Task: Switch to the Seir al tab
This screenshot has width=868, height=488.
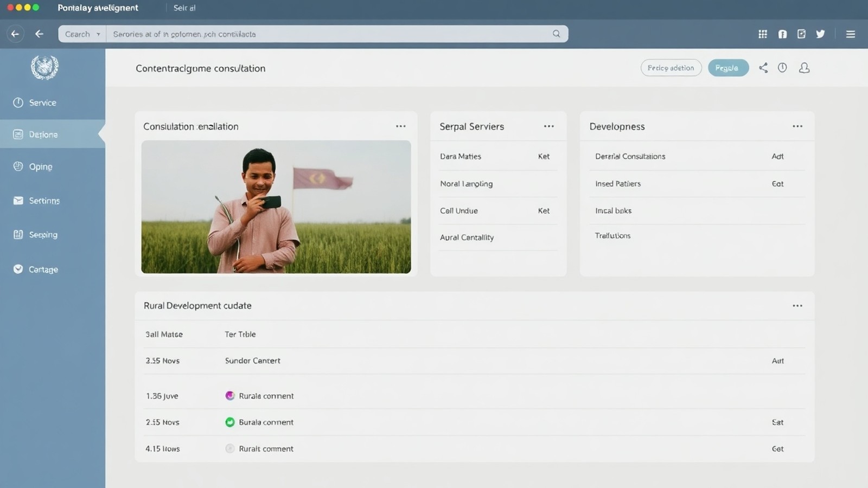Action: [184, 8]
